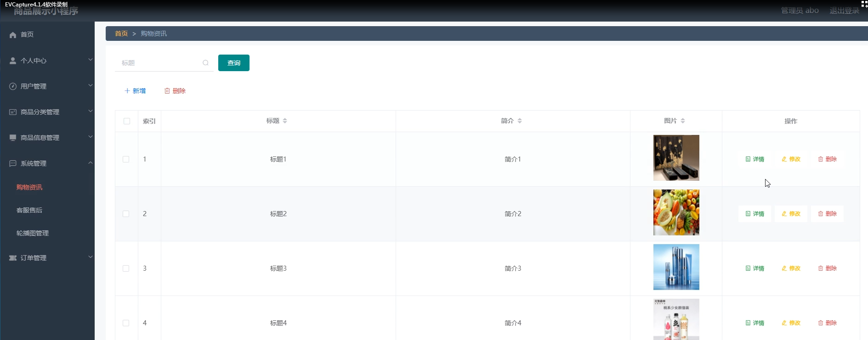
Task: Click the 修改 pencil icon in row 标题1
Action: (x=784, y=159)
